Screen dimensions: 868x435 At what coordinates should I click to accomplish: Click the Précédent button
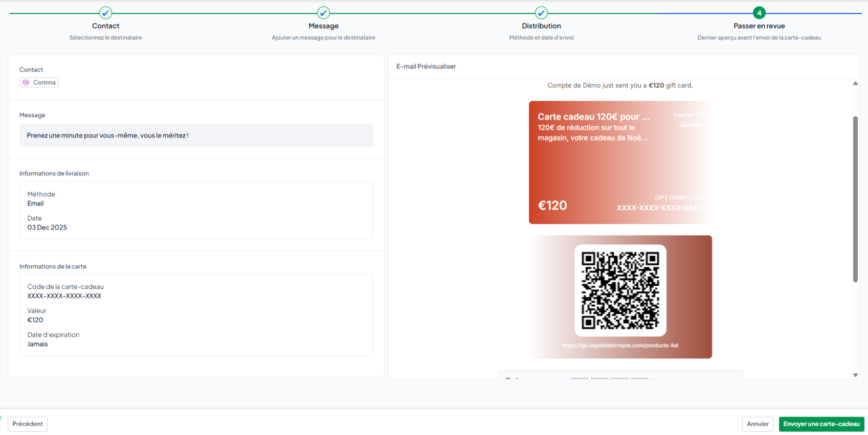[28, 424]
